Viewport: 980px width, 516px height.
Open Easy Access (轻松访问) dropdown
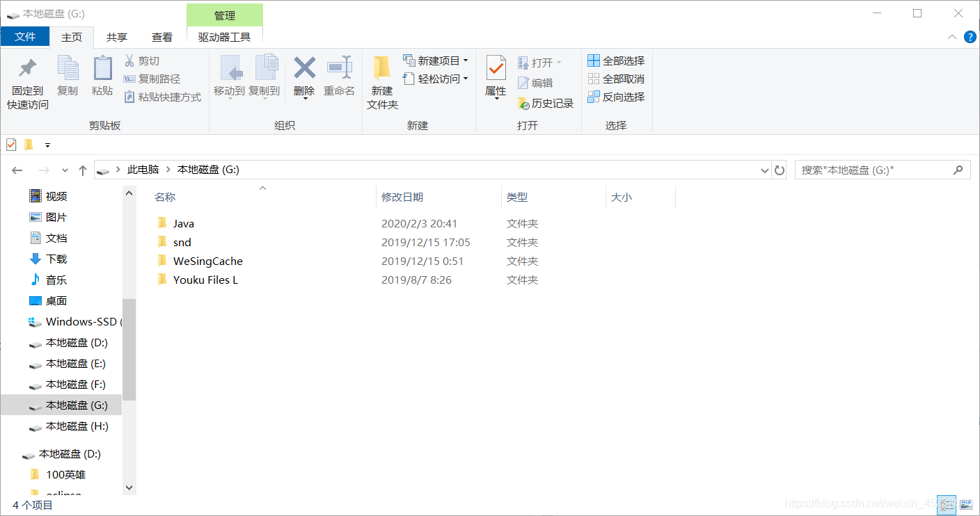click(436, 79)
